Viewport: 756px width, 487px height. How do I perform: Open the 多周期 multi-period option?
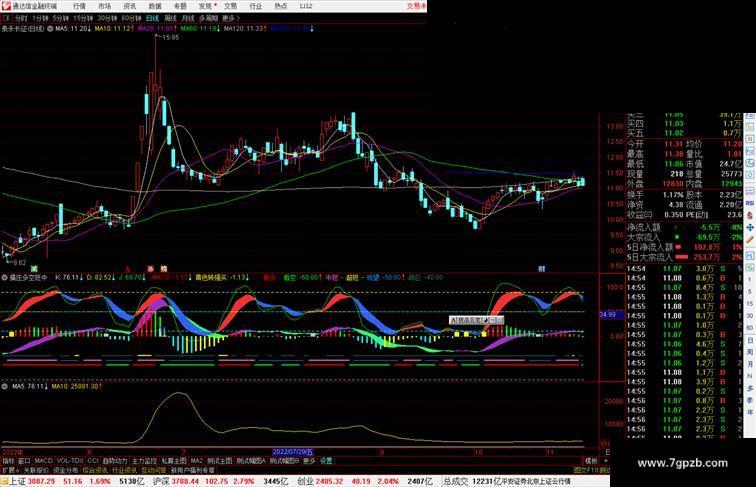pyautogui.click(x=208, y=18)
